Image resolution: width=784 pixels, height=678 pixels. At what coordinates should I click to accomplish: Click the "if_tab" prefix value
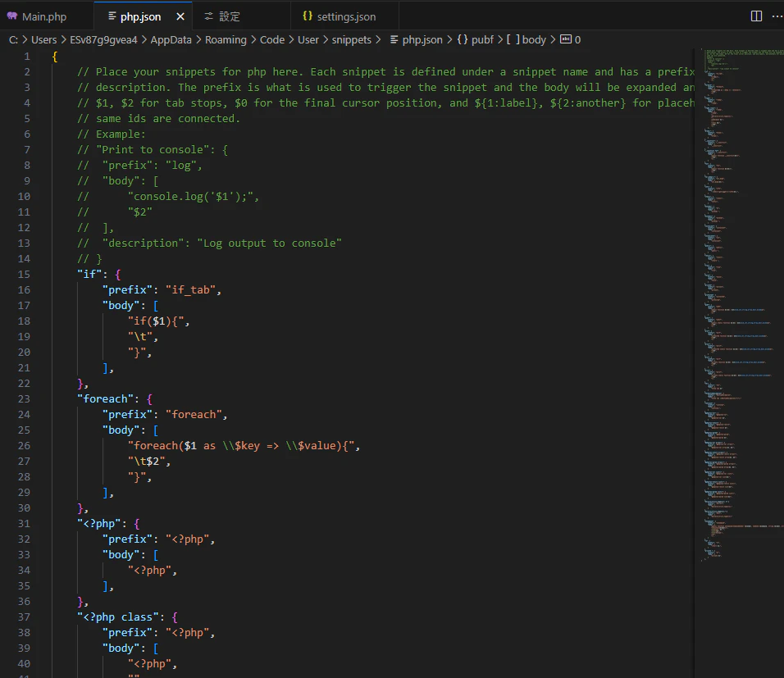pyautogui.click(x=190, y=289)
